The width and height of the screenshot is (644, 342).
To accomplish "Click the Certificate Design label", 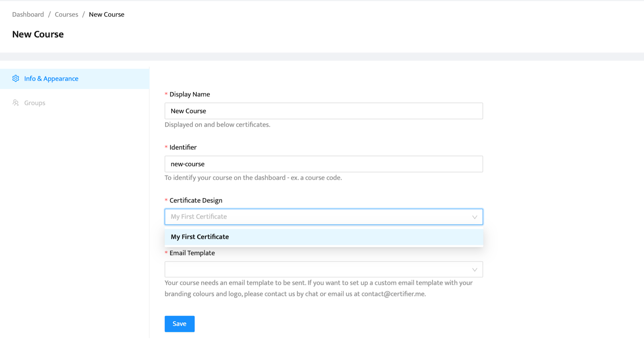I will point(196,201).
